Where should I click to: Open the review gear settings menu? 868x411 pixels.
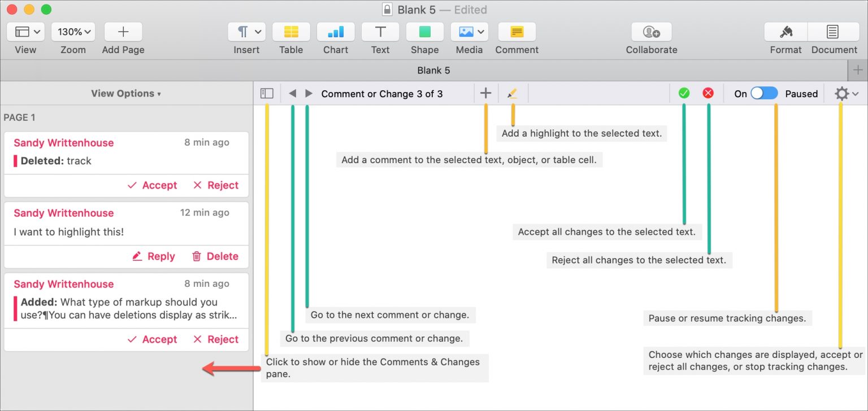(847, 94)
